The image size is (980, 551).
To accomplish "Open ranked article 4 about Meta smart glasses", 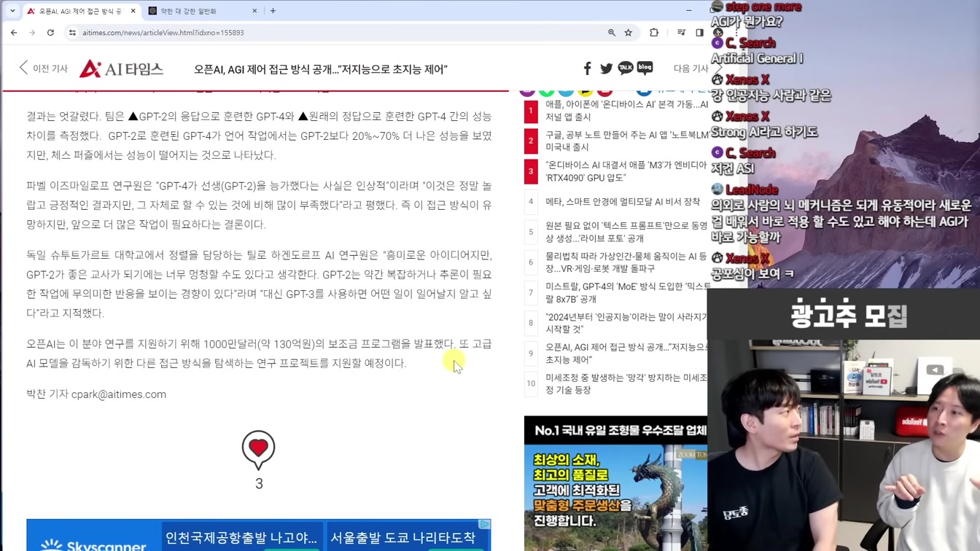I will [623, 202].
